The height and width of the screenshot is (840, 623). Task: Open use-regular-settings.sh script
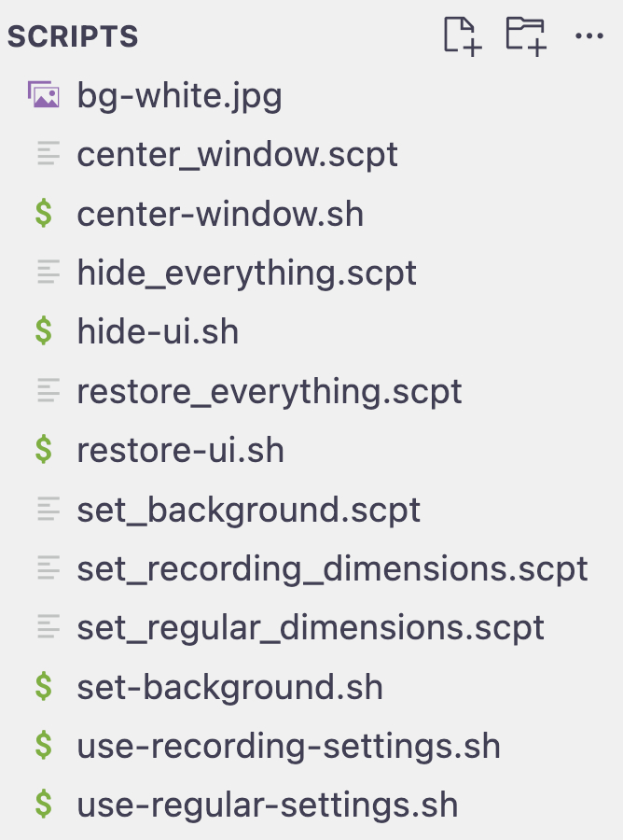(268, 805)
